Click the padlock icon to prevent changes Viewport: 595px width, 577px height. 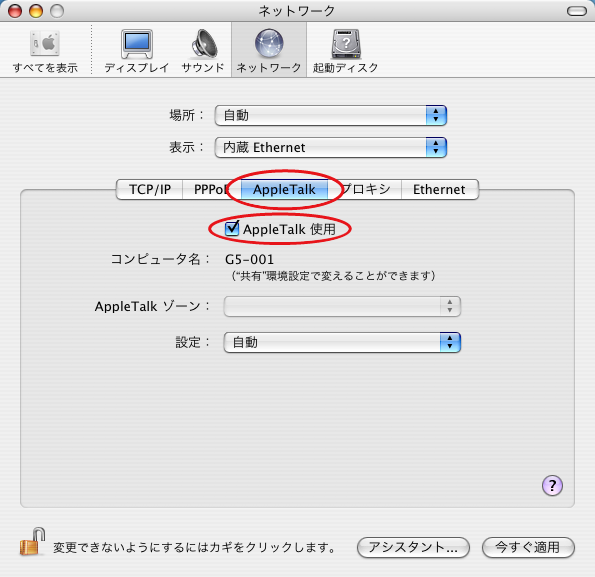pyautogui.click(x=33, y=542)
